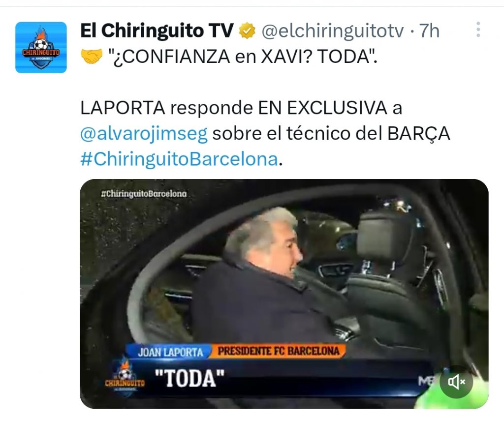
Task: Click the handshake emoji in the tweet
Action: pyautogui.click(x=91, y=57)
